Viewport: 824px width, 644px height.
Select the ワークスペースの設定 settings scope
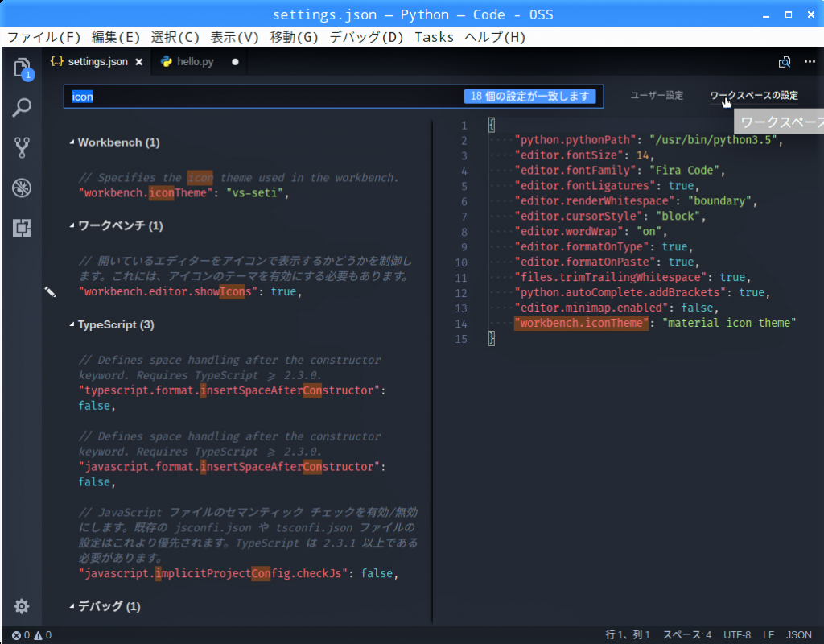(x=753, y=96)
